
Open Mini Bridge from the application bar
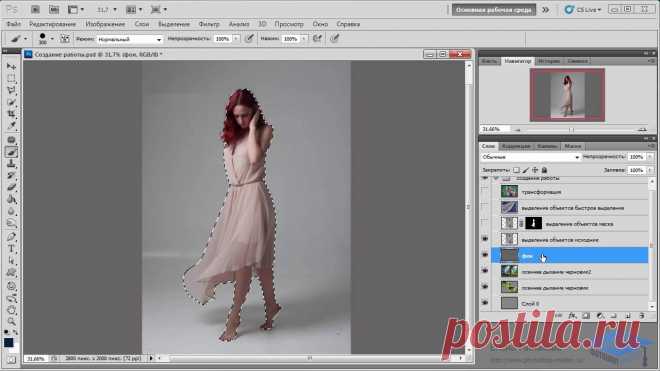pyautogui.click(x=54, y=9)
